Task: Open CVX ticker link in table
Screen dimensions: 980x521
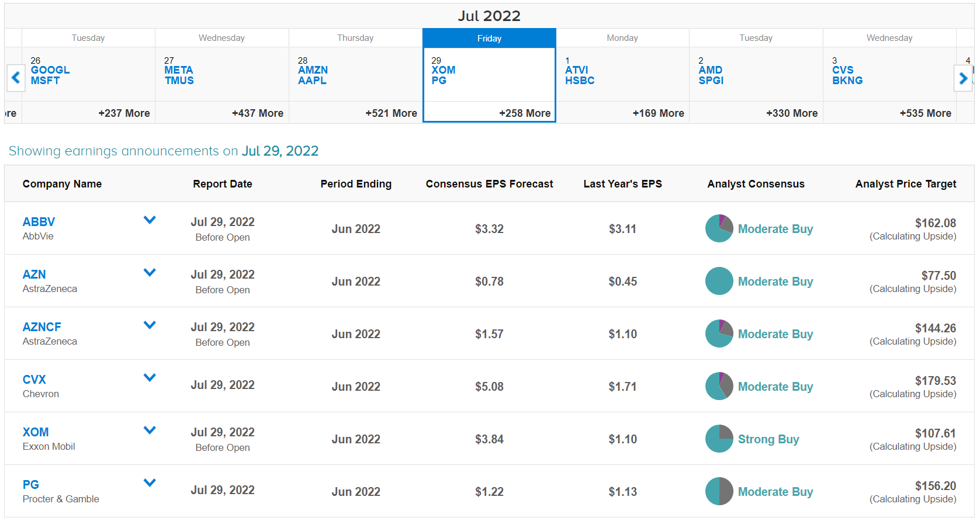Action: tap(34, 380)
